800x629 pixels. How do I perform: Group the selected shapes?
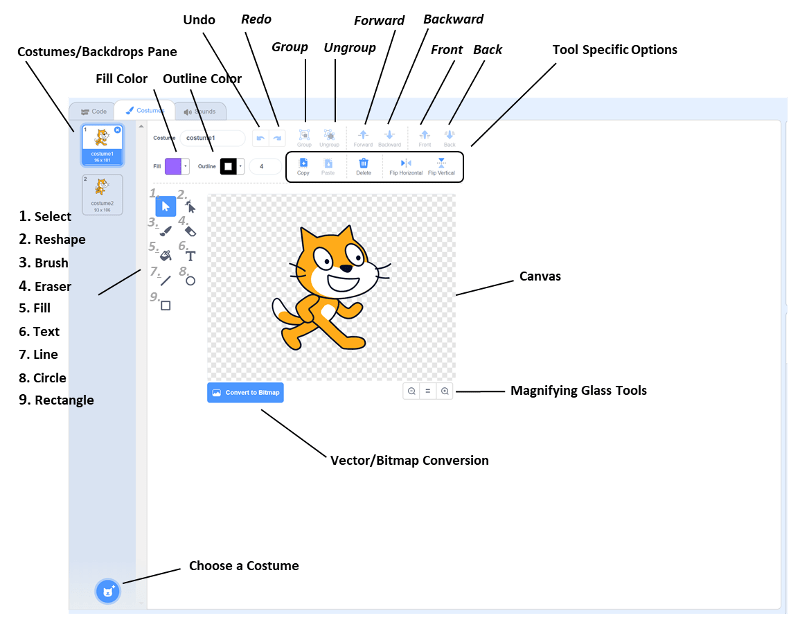coord(304,138)
